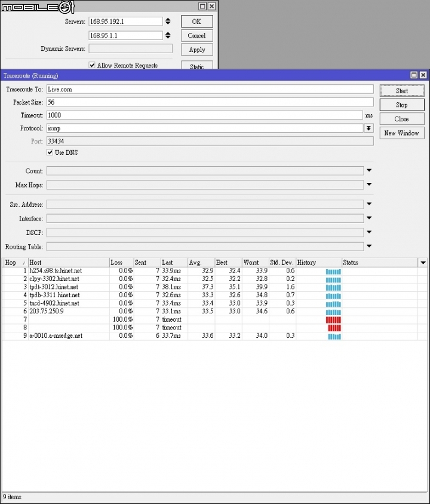Apply the DNS settings
The image size is (430, 504).
[197, 50]
